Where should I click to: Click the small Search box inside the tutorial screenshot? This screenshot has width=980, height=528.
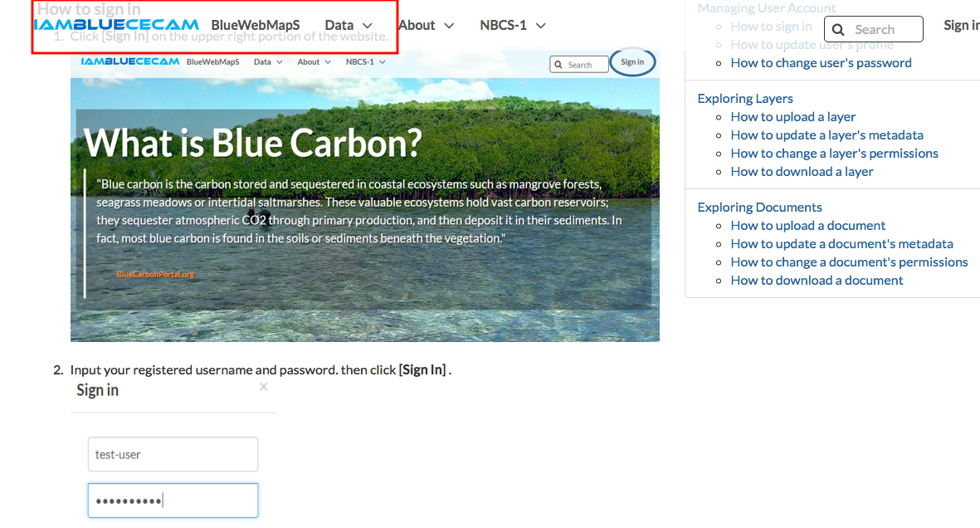click(578, 65)
